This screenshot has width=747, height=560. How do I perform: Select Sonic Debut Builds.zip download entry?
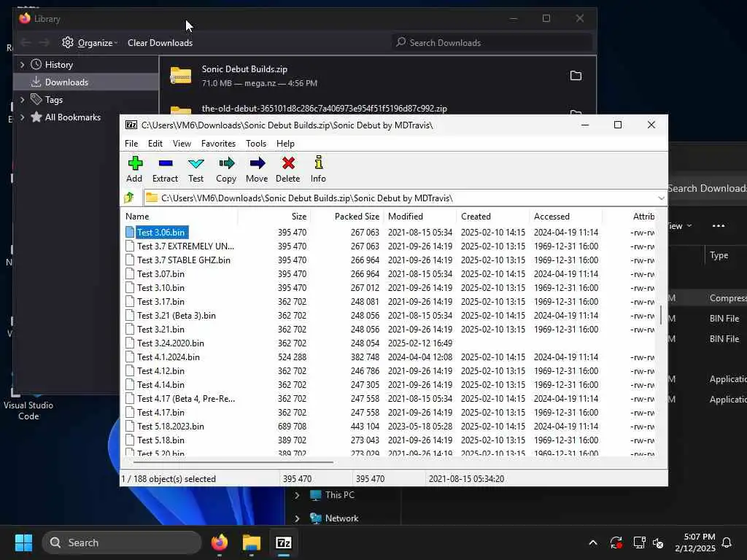(x=377, y=76)
